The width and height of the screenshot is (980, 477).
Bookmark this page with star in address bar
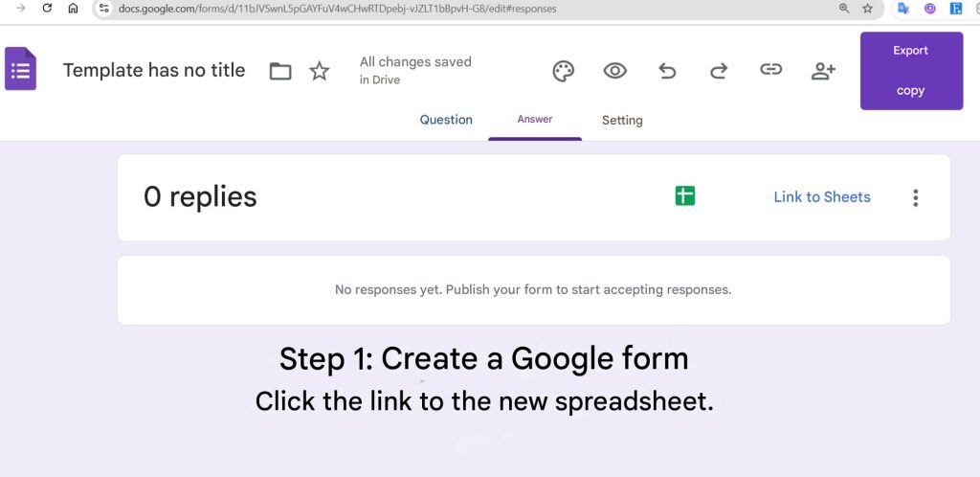[868, 9]
